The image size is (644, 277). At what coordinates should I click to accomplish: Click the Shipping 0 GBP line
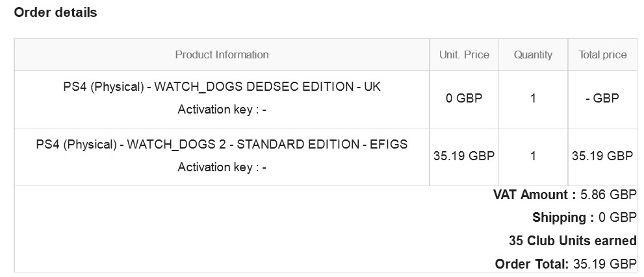[x=584, y=217]
